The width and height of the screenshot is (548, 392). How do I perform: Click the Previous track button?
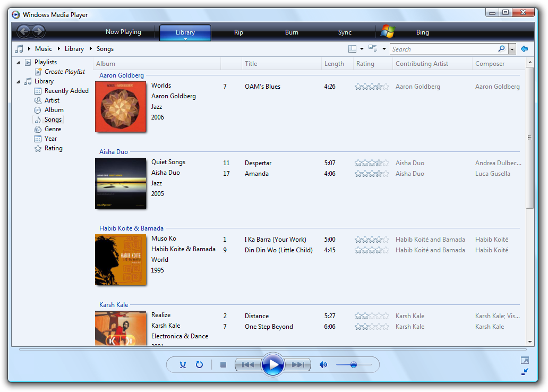pyautogui.click(x=248, y=365)
